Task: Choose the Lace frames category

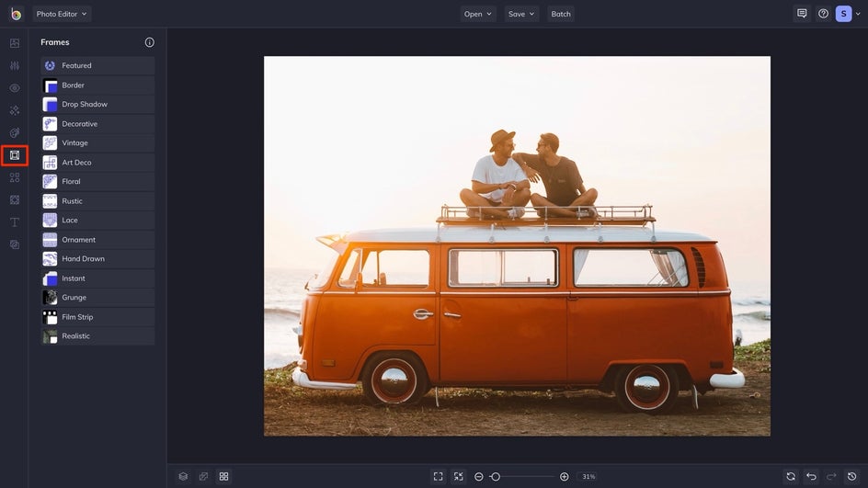Action: pos(97,221)
